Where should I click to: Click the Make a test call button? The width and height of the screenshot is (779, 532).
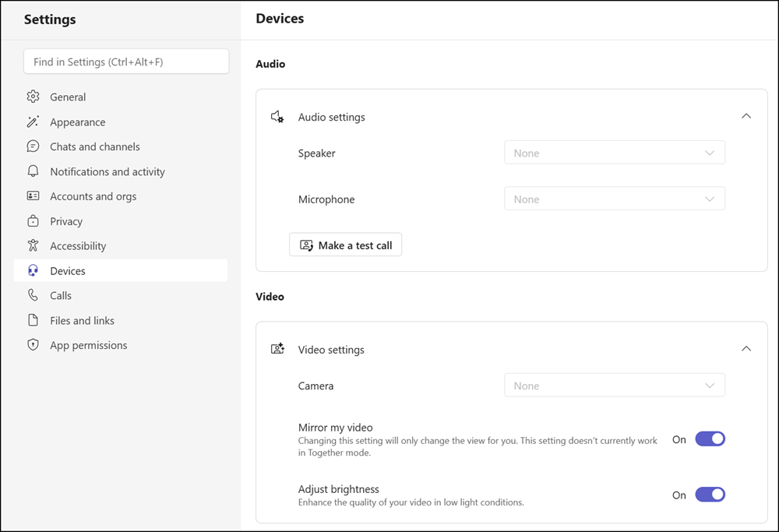point(345,244)
